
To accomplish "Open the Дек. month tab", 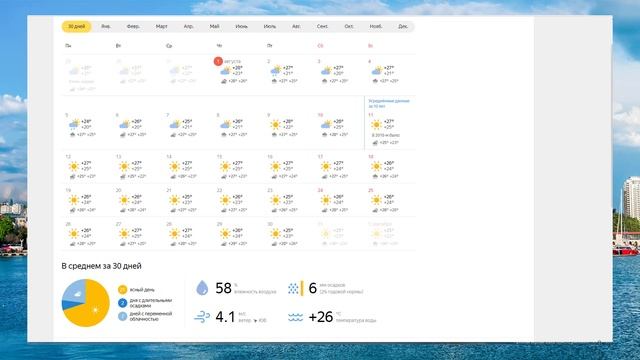I will 403,27.
